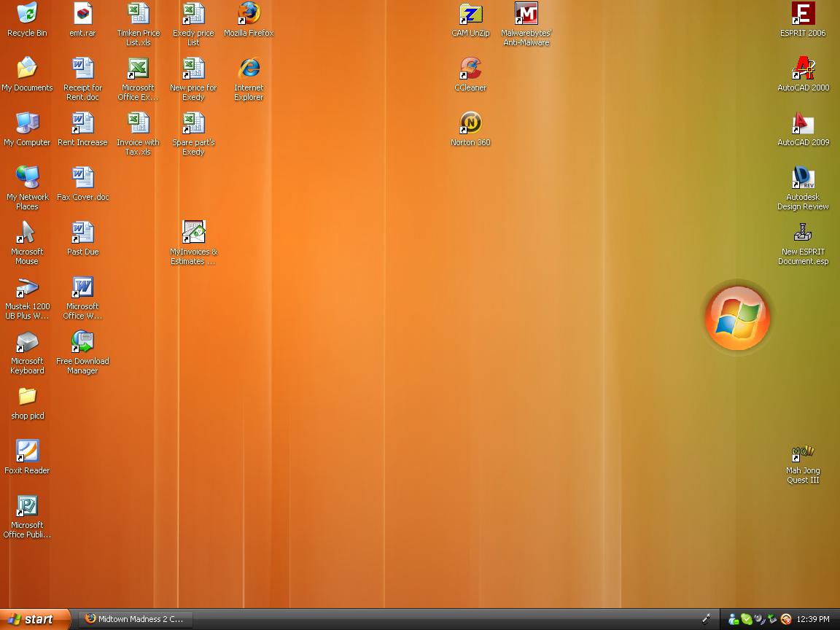840x630 pixels.
Task: Select the Recycle Bin desktop icon
Action: 27,14
